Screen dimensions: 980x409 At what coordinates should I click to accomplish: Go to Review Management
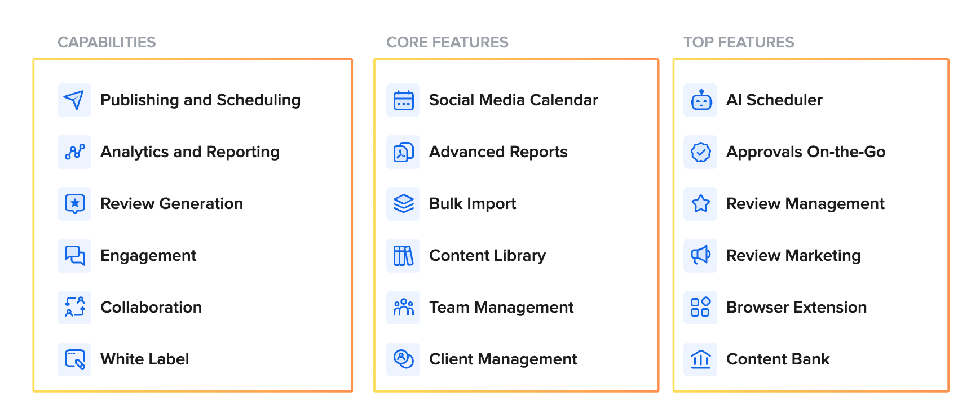tap(805, 204)
